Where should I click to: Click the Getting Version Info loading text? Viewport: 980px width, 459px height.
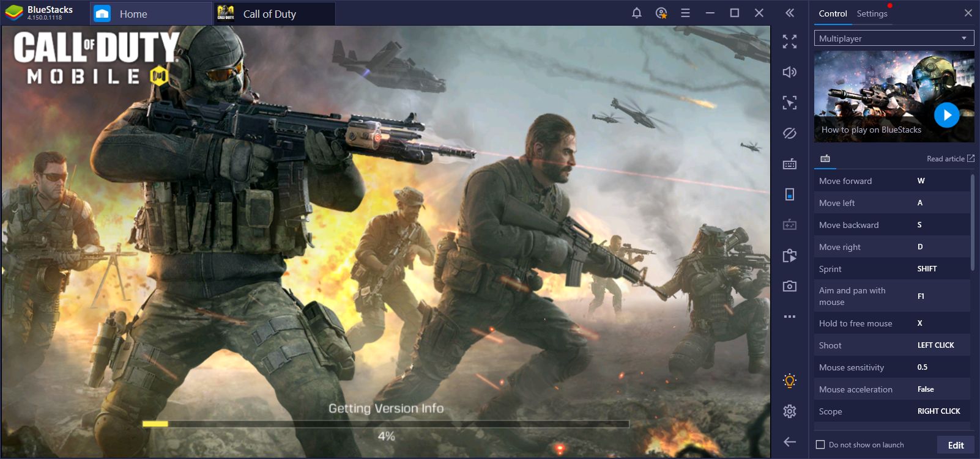pyautogui.click(x=386, y=408)
